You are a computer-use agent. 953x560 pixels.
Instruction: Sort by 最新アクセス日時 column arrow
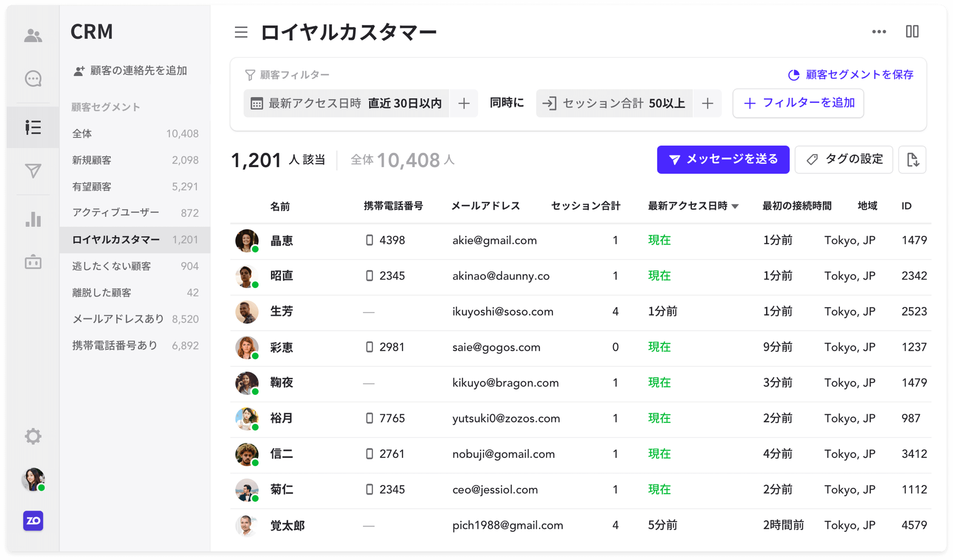pyautogui.click(x=735, y=206)
